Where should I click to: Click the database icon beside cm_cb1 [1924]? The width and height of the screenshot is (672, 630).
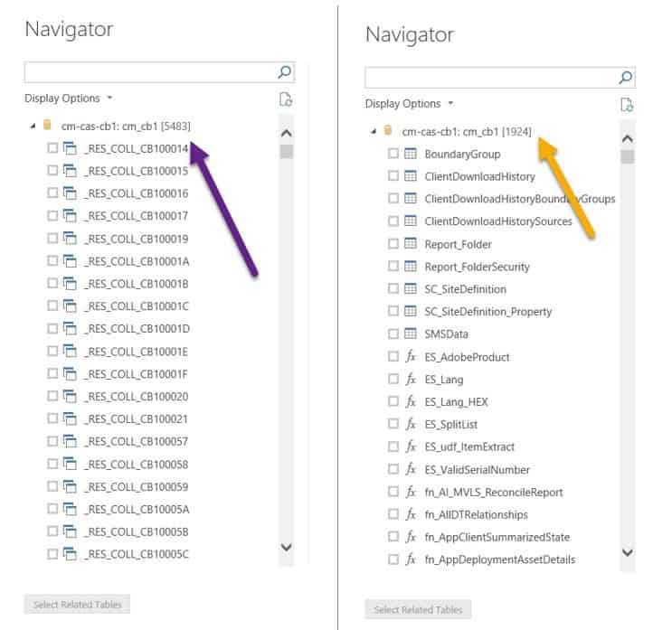(x=388, y=131)
